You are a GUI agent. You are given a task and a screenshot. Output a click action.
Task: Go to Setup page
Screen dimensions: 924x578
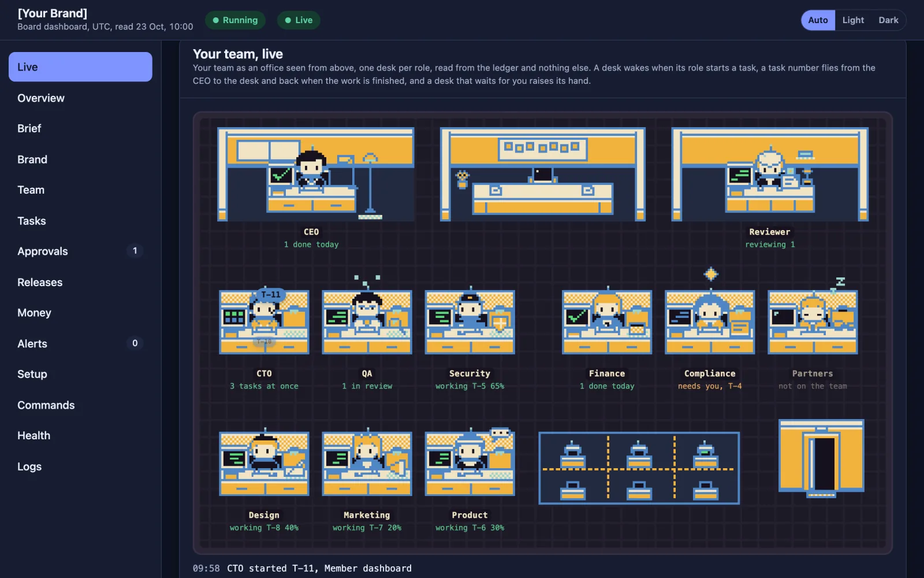[x=80, y=374]
